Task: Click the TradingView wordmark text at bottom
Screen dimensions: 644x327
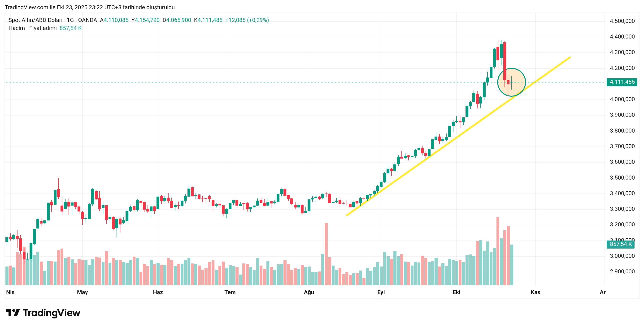Action: [x=52, y=313]
